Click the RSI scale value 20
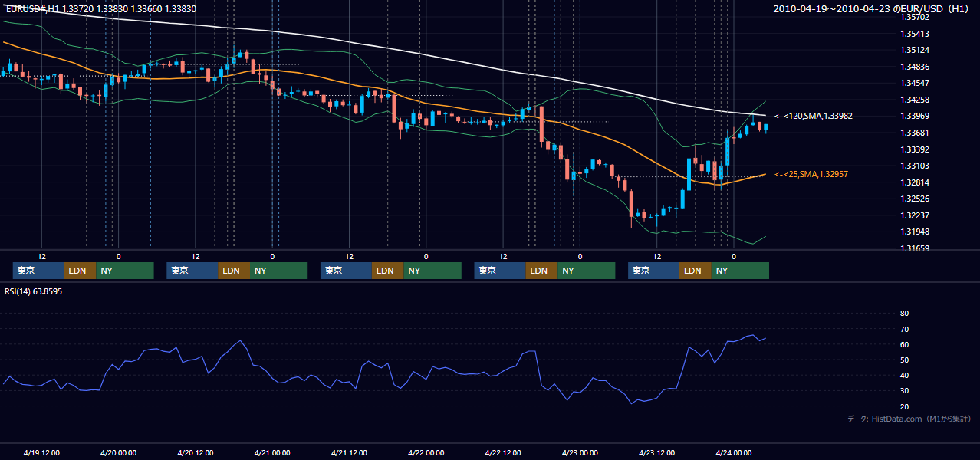 904,406
